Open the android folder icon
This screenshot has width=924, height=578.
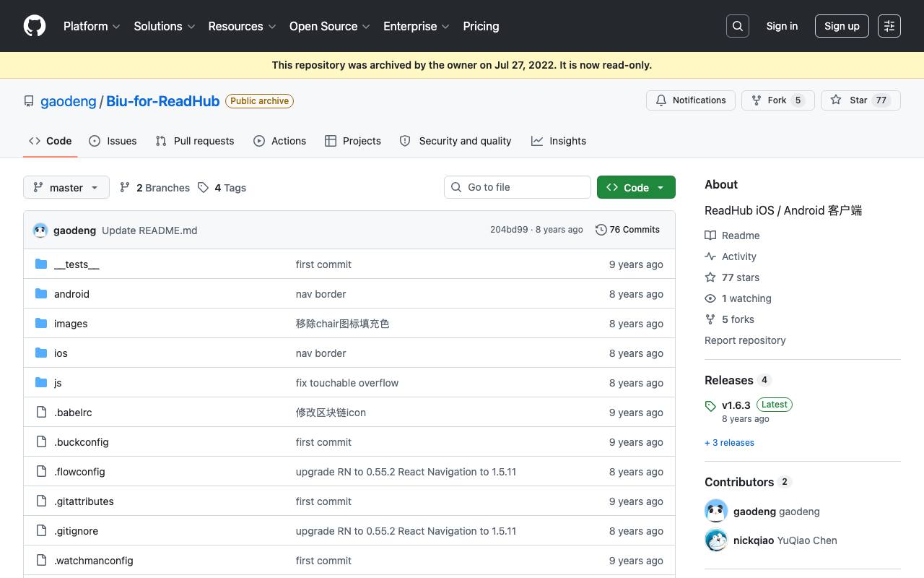[41, 294]
